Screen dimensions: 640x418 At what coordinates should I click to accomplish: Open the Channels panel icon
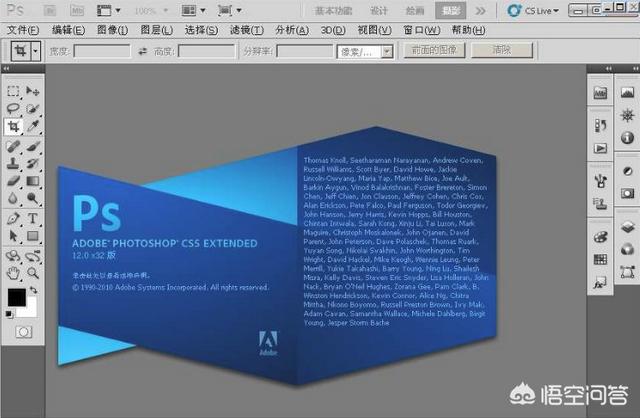pos(627,249)
